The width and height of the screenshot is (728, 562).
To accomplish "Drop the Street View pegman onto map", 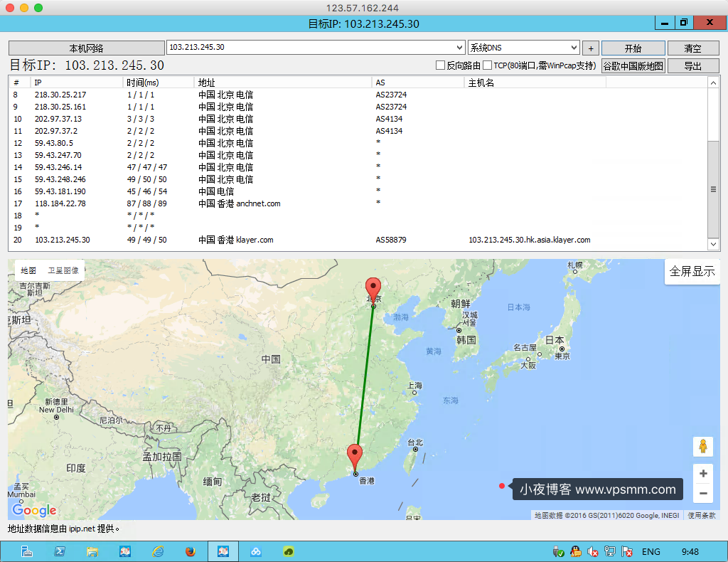I will pyautogui.click(x=703, y=446).
